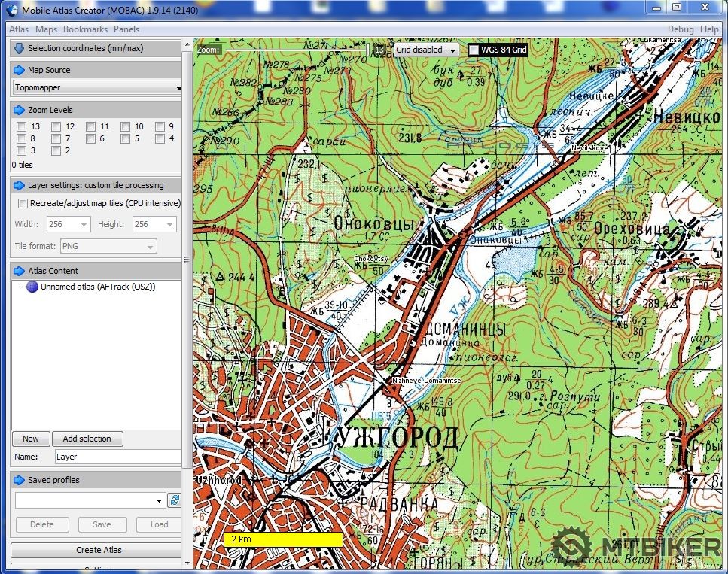The width and height of the screenshot is (728, 574).
Task: Click the layer Name text field
Action: click(x=117, y=457)
